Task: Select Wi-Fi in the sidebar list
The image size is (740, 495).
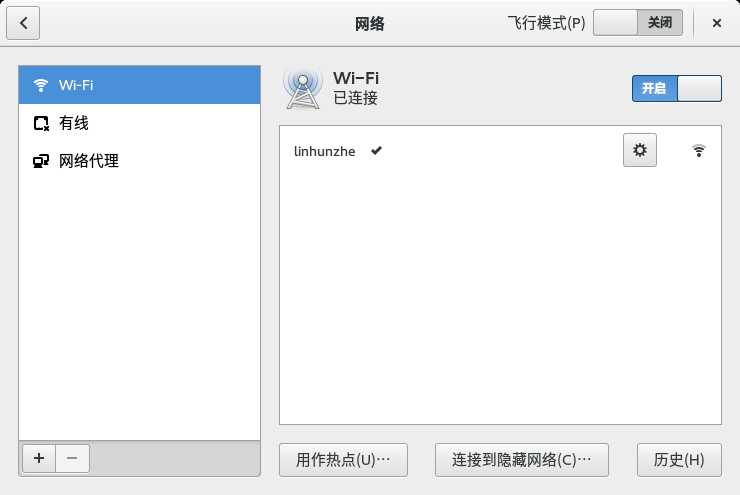Action: pyautogui.click(x=139, y=85)
